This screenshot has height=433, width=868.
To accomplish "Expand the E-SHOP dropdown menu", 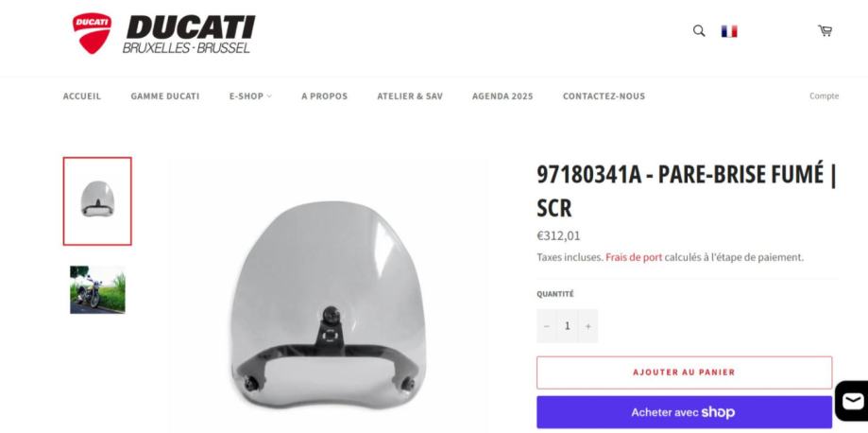I will 250,95.
